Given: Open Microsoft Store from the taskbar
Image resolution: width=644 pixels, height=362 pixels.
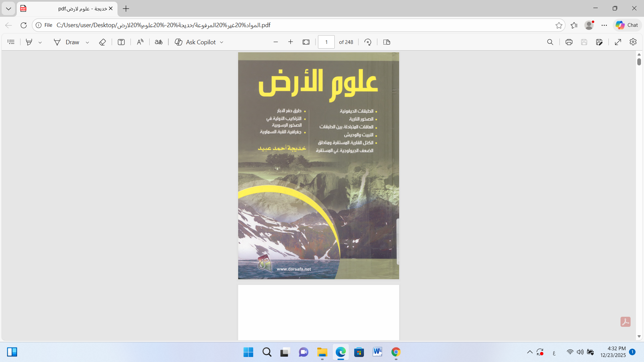Looking at the screenshot, I should pyautogui.click(x=359, y=352).
